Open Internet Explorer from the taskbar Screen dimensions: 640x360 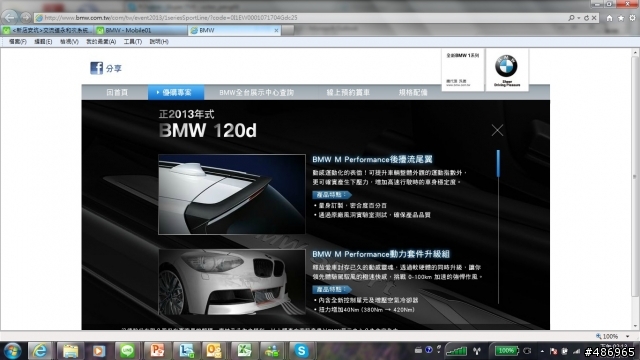[x=40, y=351]
